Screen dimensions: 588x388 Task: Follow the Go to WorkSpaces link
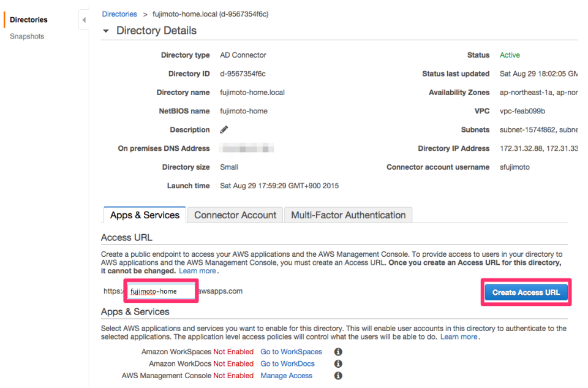click(x=291, y=351)
